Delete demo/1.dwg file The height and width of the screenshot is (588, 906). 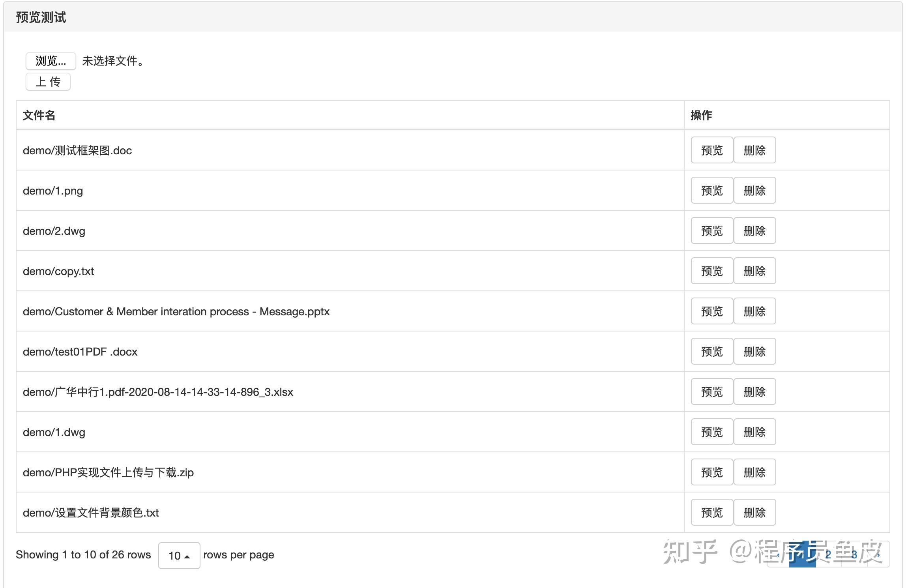click(754, 432)
